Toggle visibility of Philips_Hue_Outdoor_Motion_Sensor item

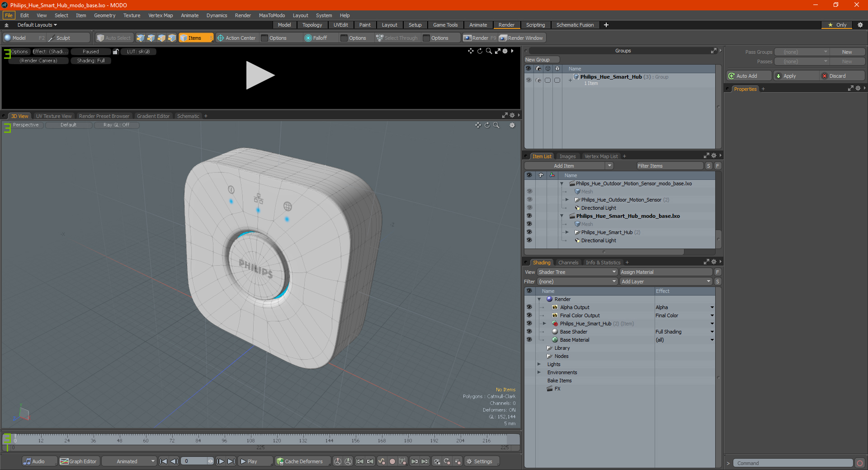pos(529,200)
